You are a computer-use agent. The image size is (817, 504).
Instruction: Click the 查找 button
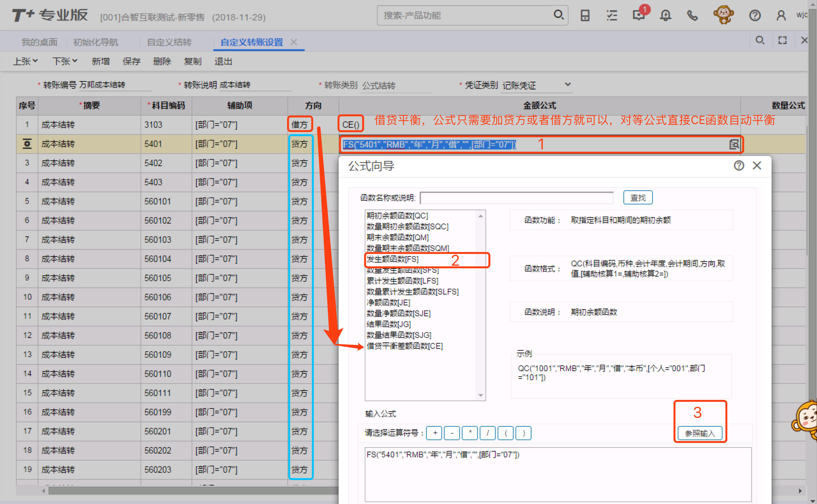coord(638,198)
